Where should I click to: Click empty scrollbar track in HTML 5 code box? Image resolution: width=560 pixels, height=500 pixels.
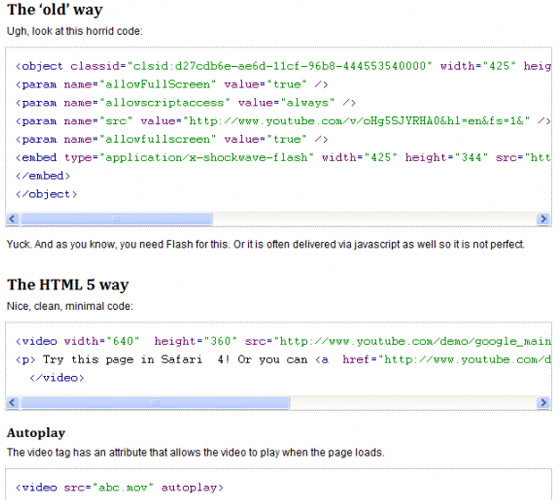[x=413, y=402]
